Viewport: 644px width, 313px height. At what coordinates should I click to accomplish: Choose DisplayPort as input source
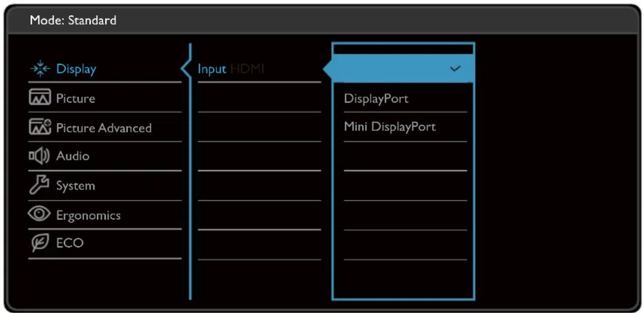pyautogui.click(x=376, y=99)
